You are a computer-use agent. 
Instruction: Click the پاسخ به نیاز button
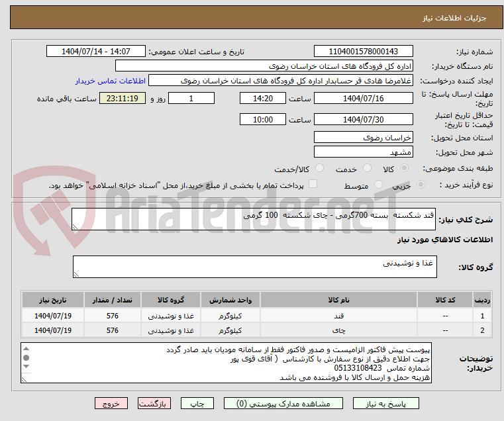385,403
